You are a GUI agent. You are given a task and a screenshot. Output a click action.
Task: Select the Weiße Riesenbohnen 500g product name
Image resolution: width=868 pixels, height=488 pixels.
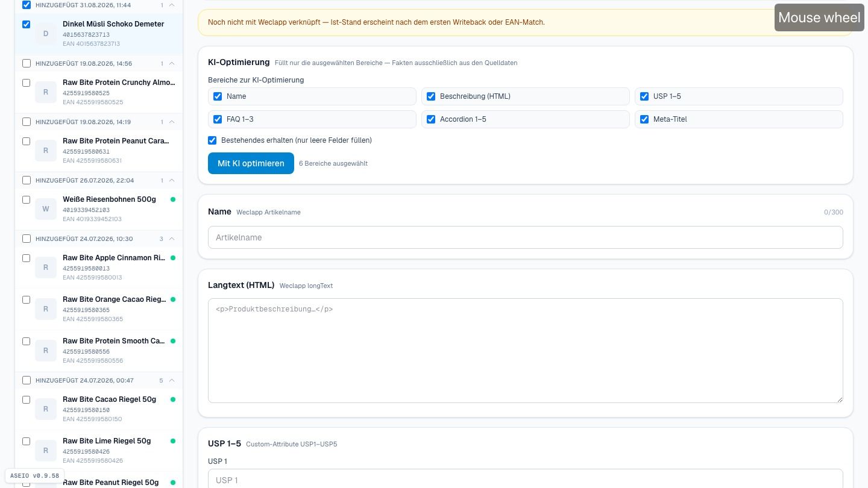(x=109, y=199)
